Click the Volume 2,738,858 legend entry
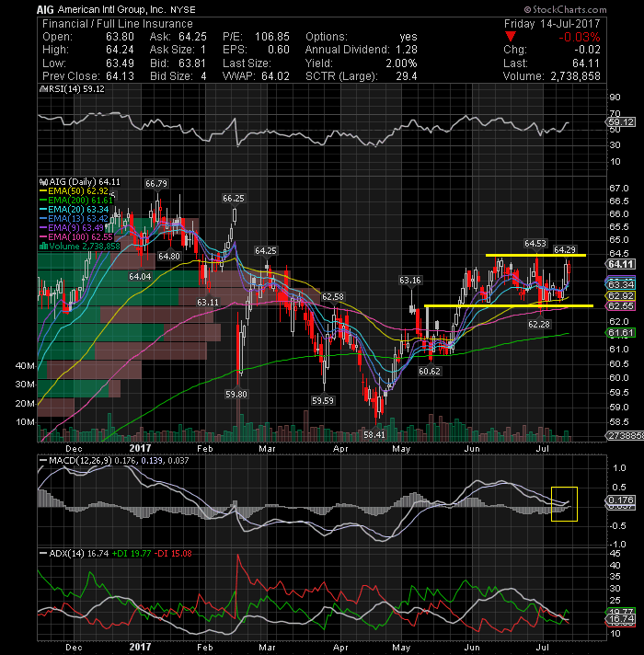Screen dimensions: 644x655 coord(79,246)
